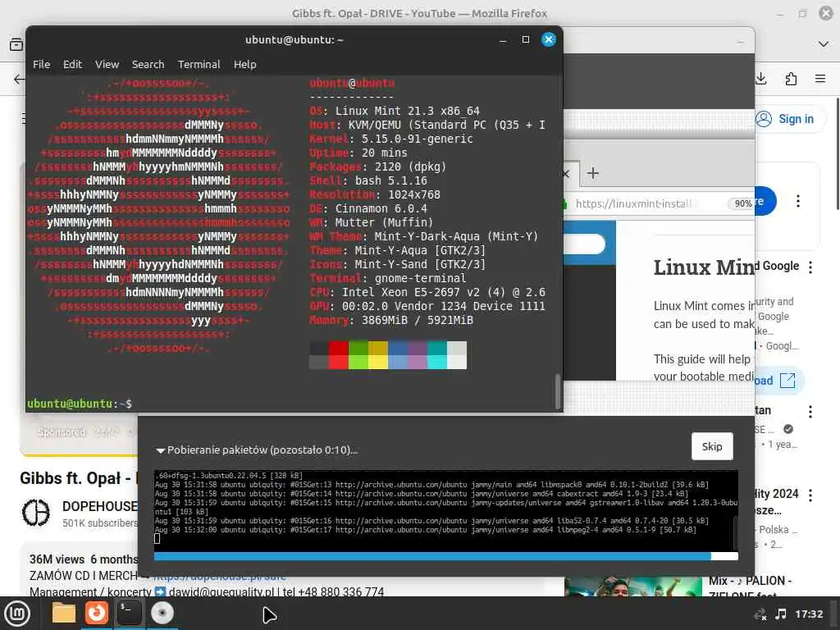Click the installer download progress bar

coord(445,557)
